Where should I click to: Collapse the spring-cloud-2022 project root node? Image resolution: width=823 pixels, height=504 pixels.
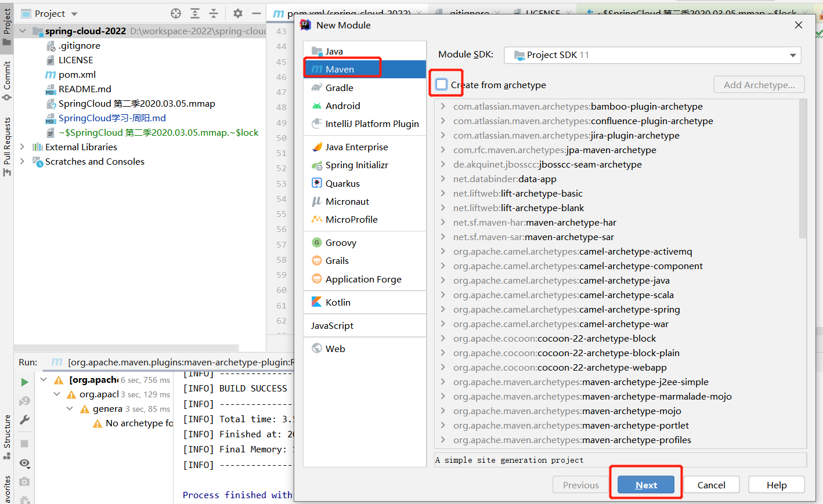click(23, 31)
